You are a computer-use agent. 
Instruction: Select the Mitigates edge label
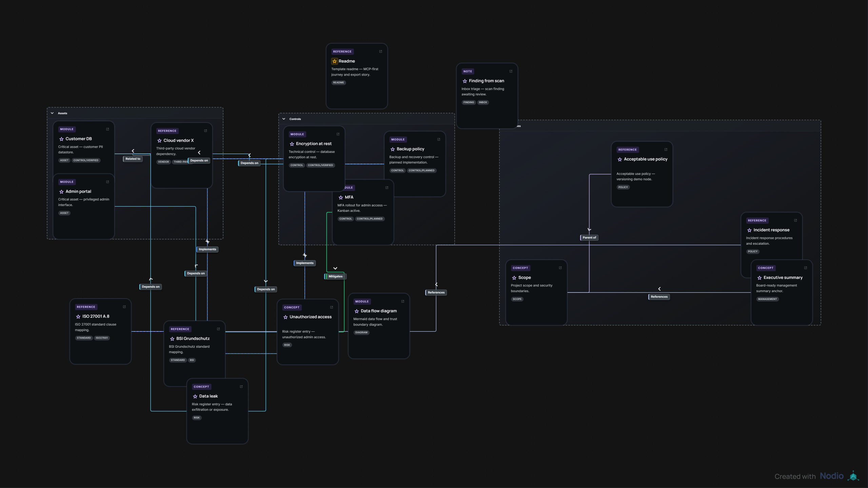(x=335, y=277)
